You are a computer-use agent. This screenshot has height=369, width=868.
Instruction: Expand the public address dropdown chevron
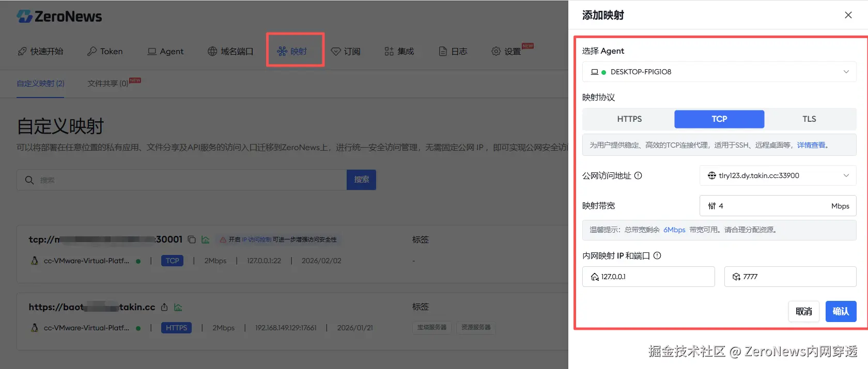(x=846, y=175)
